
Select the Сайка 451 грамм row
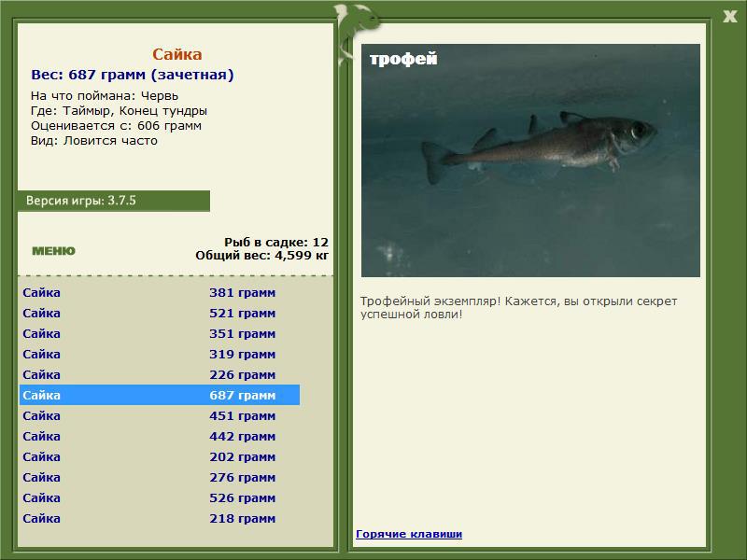click(x=160, y=415)
